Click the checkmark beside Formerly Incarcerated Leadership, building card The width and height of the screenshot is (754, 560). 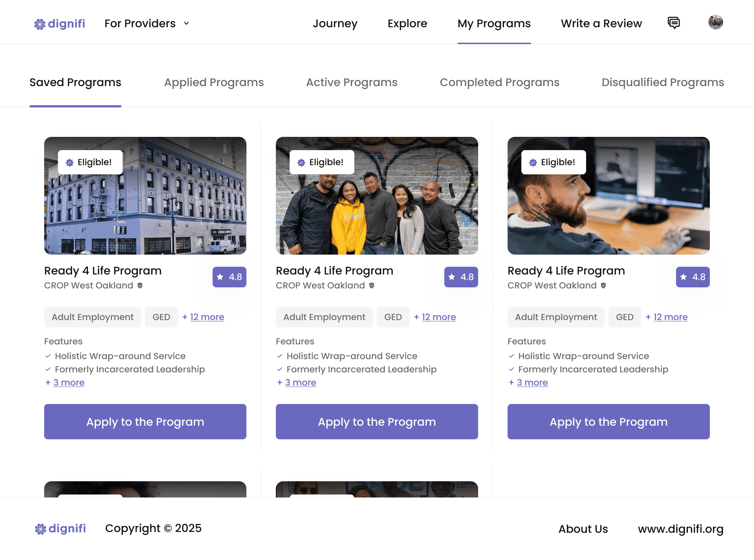(48, 369)
